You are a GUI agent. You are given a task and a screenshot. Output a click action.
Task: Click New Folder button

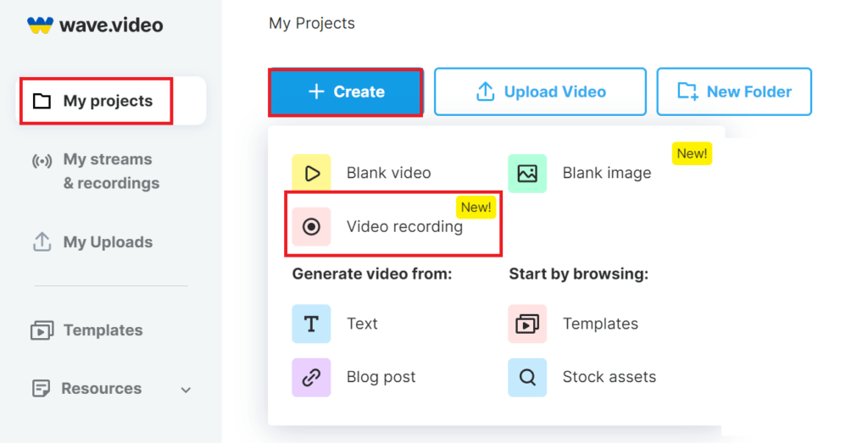point(734,91)
